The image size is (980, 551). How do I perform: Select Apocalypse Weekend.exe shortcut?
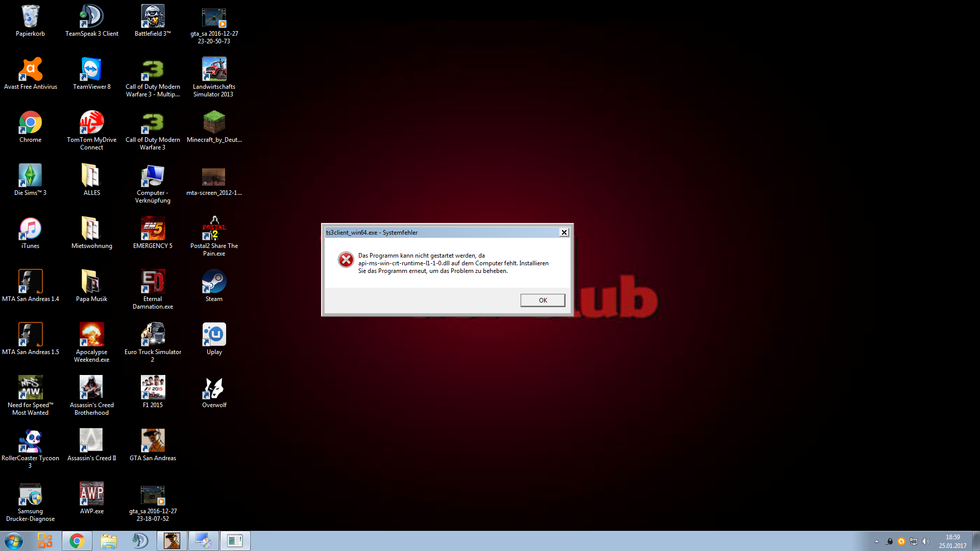[92, 343]
